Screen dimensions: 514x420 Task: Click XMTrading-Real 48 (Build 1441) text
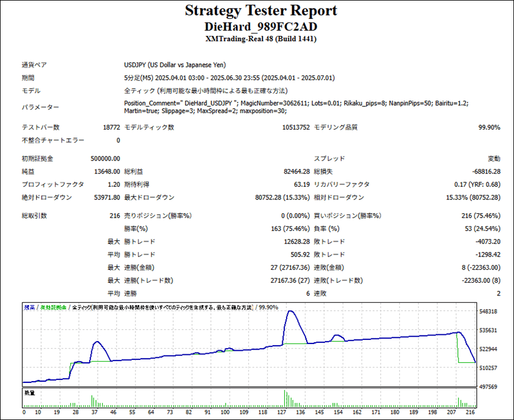[x=260, y=39]
